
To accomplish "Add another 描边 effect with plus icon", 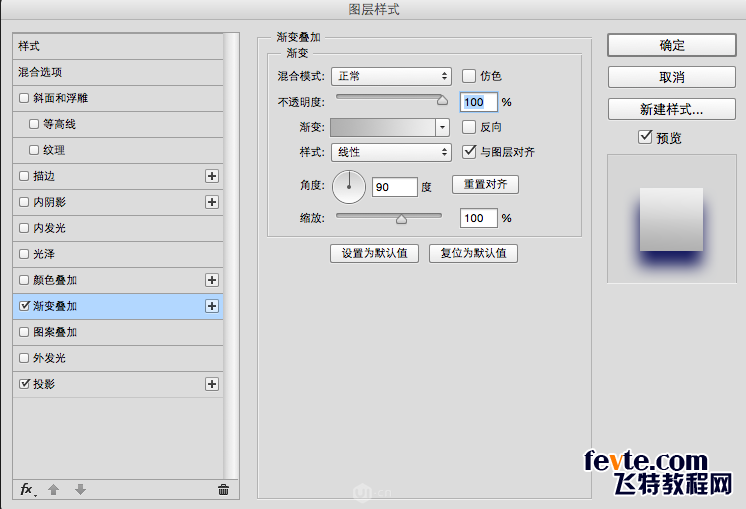I will point(212,176).
